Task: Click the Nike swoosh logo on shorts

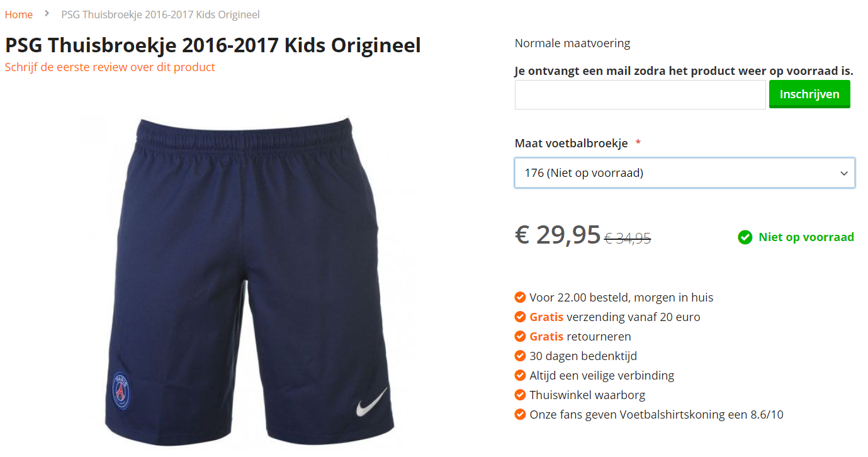Action: (371, 402)
